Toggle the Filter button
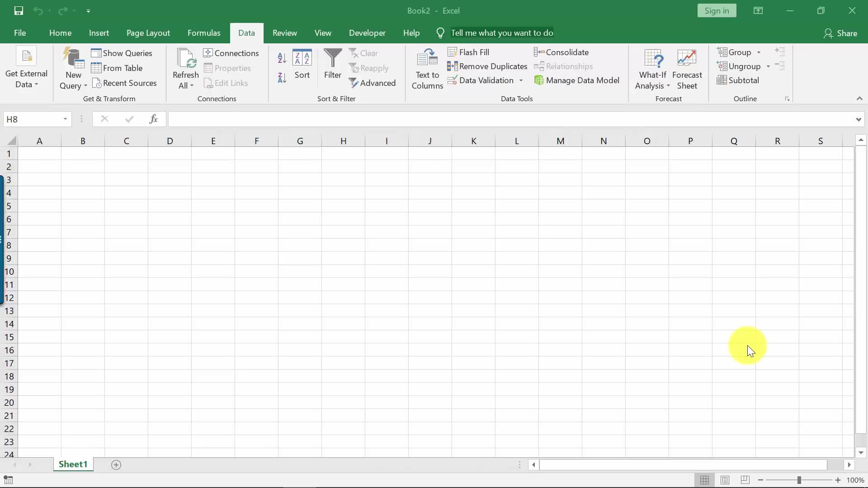This screenshot has width=868, height=488. pos(332,64)
